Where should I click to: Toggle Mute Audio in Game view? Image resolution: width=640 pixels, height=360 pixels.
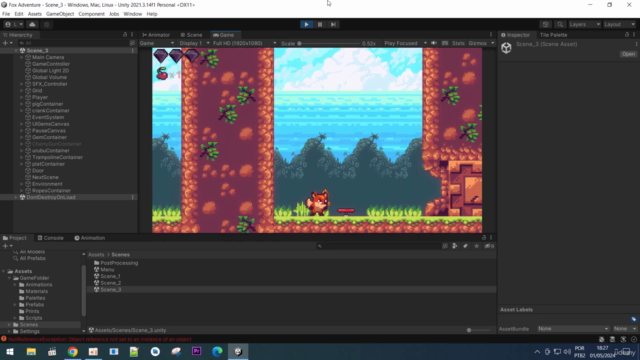click(434, 43)
